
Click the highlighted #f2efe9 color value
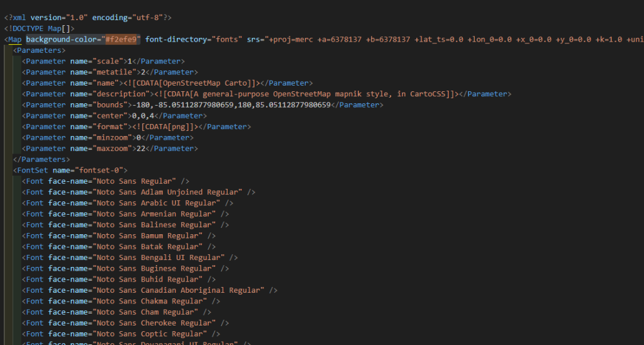(124, 39)
